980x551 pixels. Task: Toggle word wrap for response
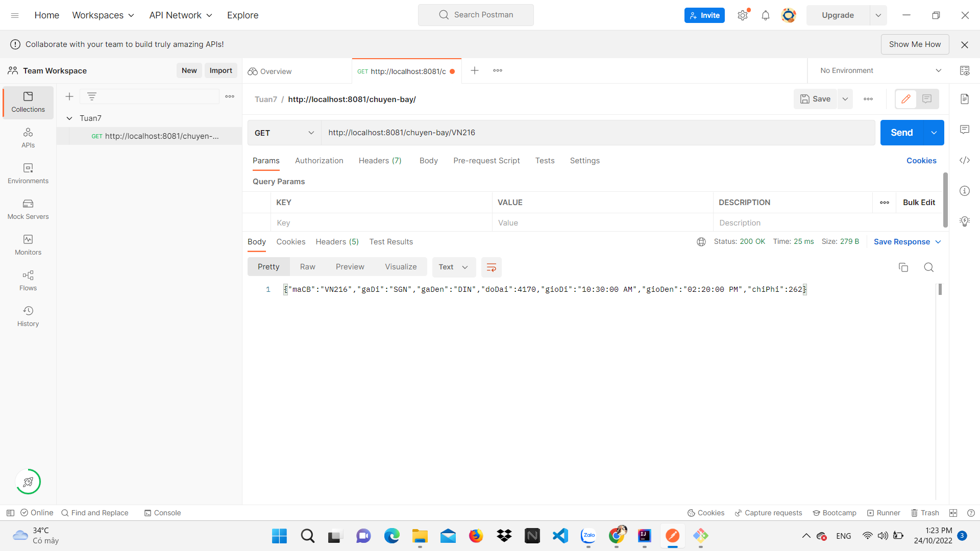(x=492, y=267)
